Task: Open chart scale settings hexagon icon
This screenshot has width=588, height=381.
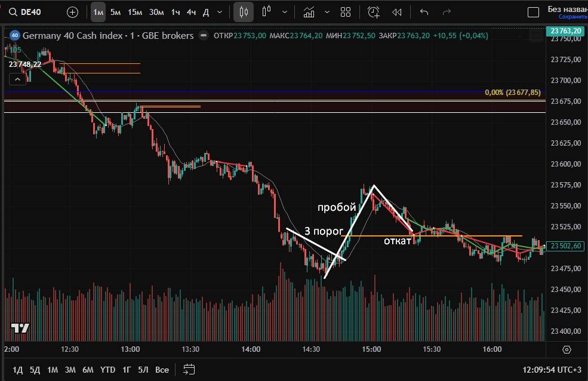Action: click(567, 349)
